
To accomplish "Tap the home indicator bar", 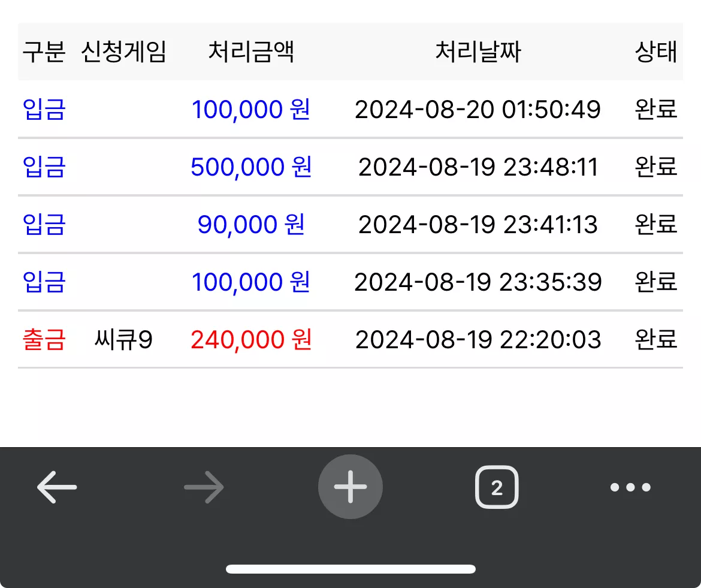I will 350,569.
